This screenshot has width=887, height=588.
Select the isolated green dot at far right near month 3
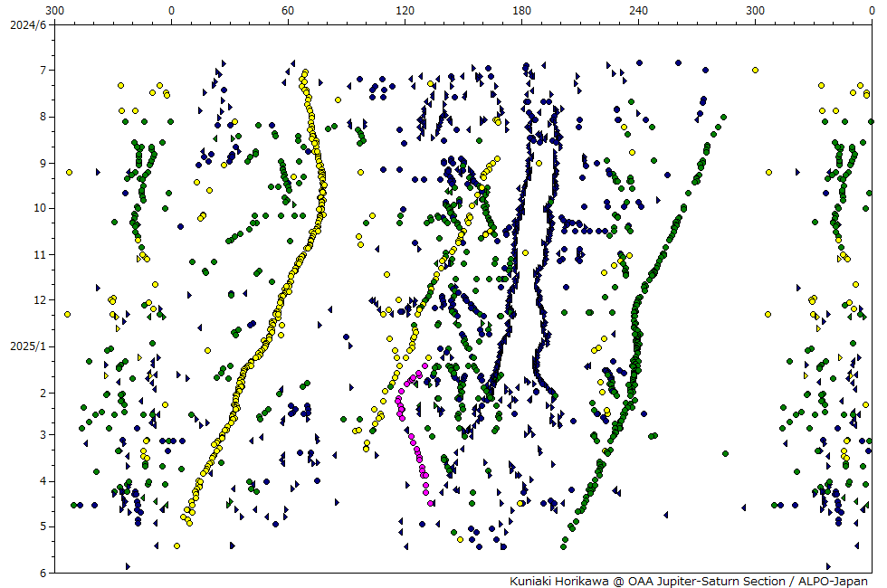pos(725,453)
